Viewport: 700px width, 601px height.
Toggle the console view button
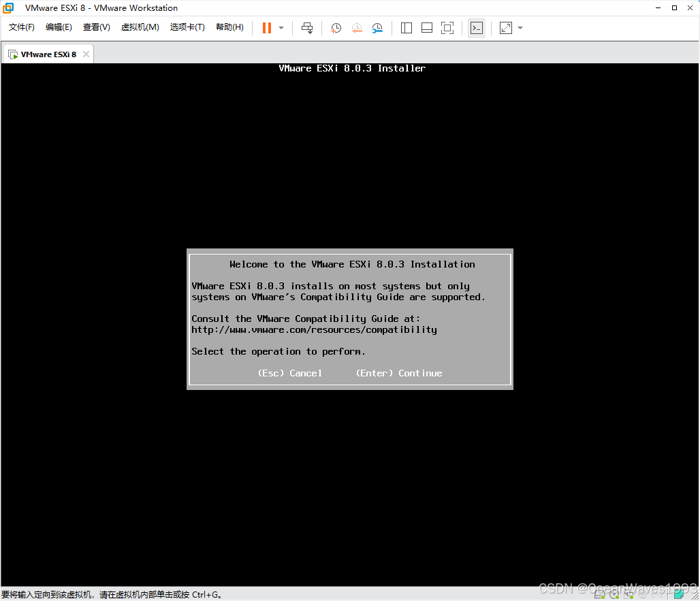[x=477, y=28]
